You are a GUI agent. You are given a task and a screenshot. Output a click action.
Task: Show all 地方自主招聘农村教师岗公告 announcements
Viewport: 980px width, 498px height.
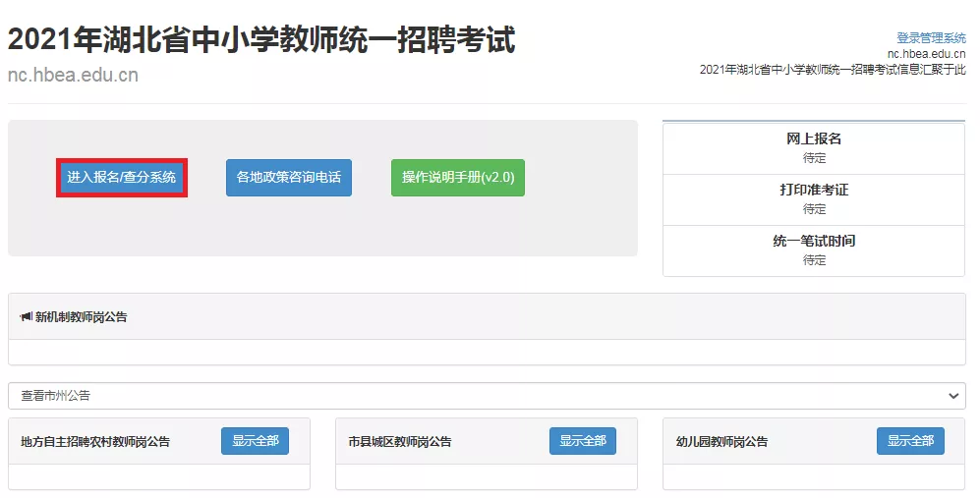(x=255, y=441)
